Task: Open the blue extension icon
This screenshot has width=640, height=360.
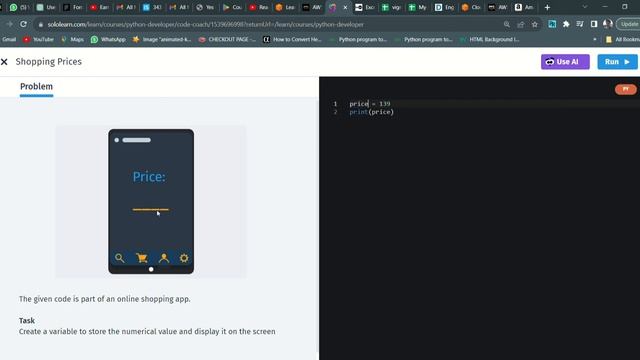Action: (552, 24)
